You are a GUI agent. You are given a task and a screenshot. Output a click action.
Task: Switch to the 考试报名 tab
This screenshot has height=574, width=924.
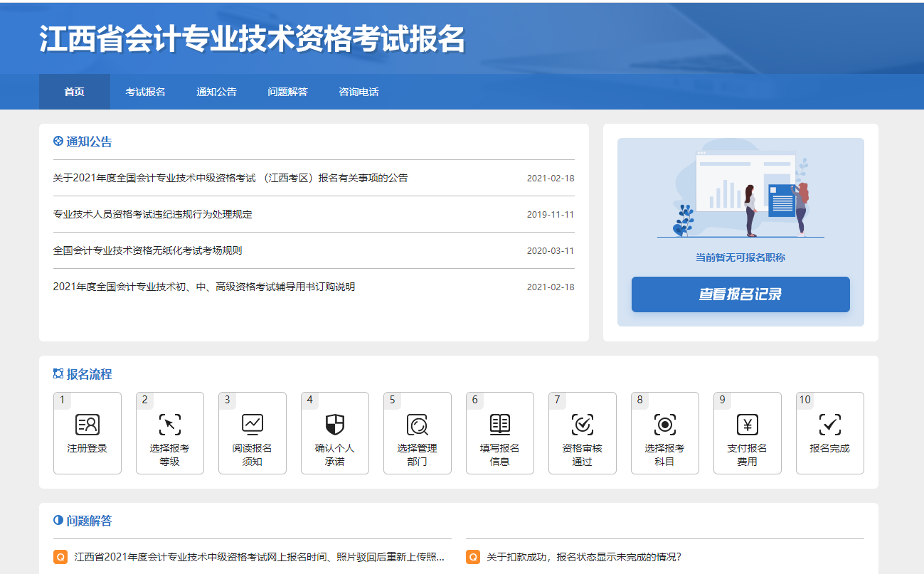(x=145, y=91)
